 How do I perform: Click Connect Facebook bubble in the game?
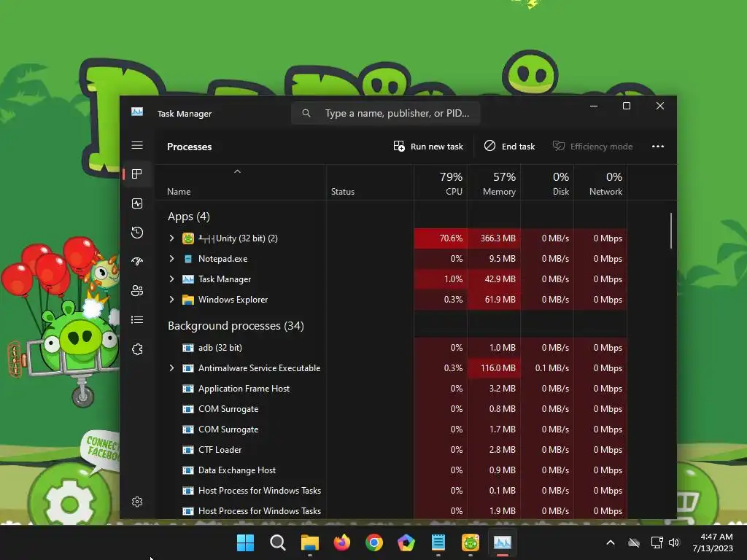click(101, 450)
